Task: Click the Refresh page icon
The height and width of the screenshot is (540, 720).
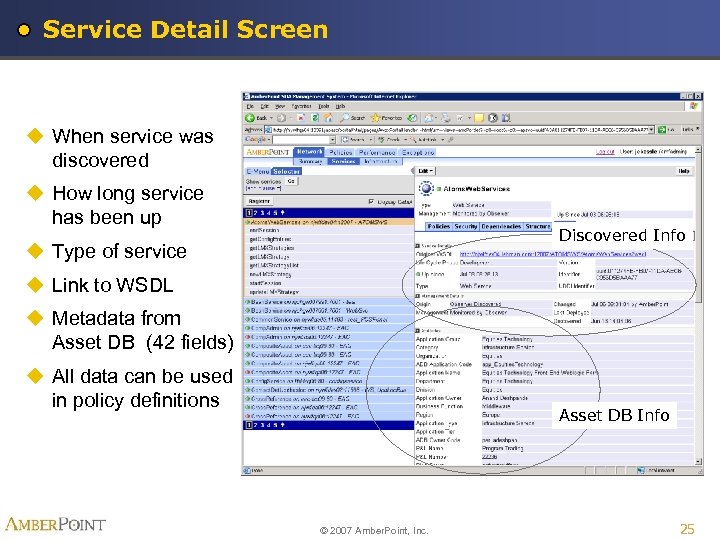Action: tap(315, 118)
